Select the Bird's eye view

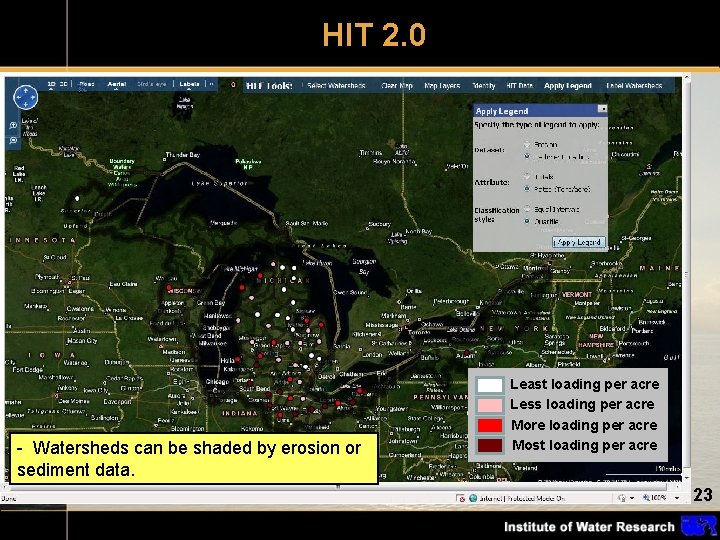(x=152, y=84)
